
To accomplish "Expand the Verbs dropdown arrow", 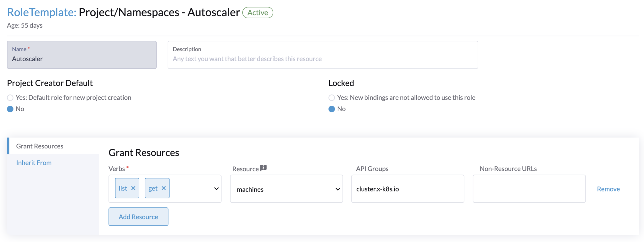I will click(216, 189).
